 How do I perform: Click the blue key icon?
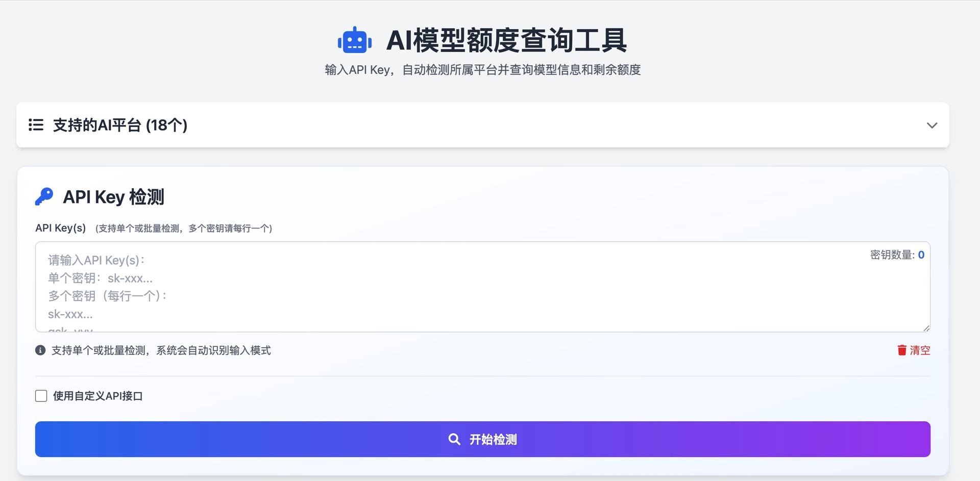tap(44, 196)
